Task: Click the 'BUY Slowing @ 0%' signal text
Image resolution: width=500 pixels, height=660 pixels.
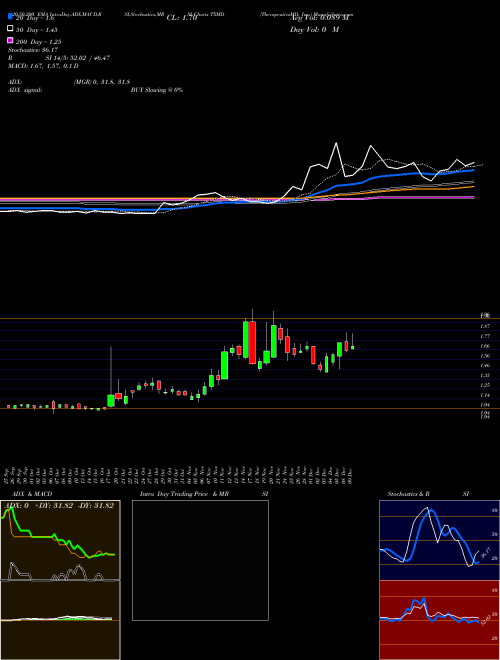Action: tap(157, 90)
